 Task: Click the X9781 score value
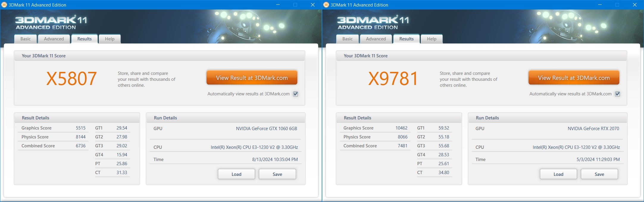pyautogui.click(x=393, y=79)
